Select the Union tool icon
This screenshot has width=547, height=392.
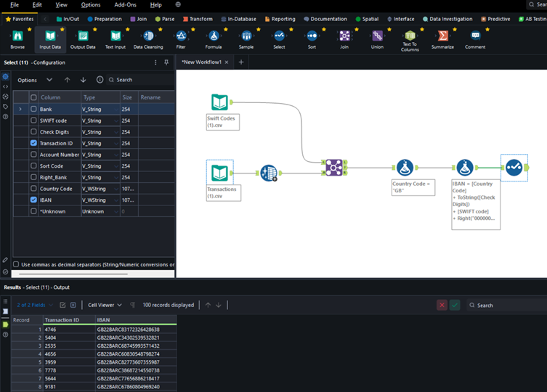[x=377, y=36]
